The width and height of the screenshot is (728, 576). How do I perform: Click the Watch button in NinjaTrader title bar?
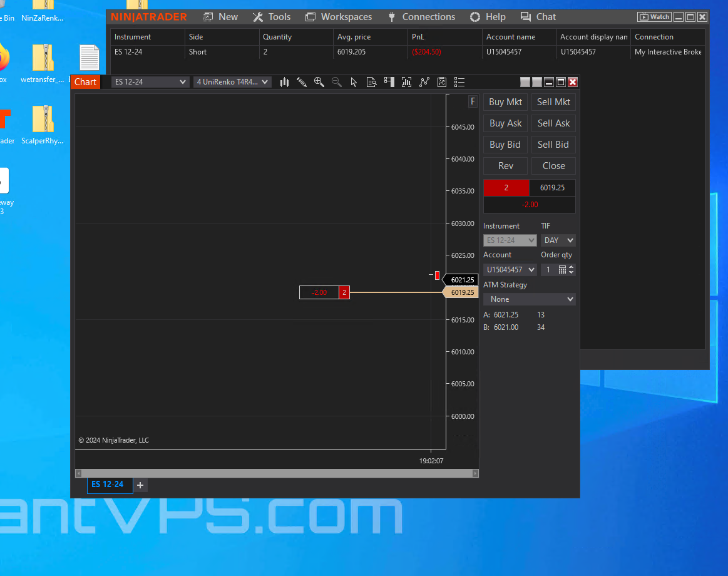point(654,17)
